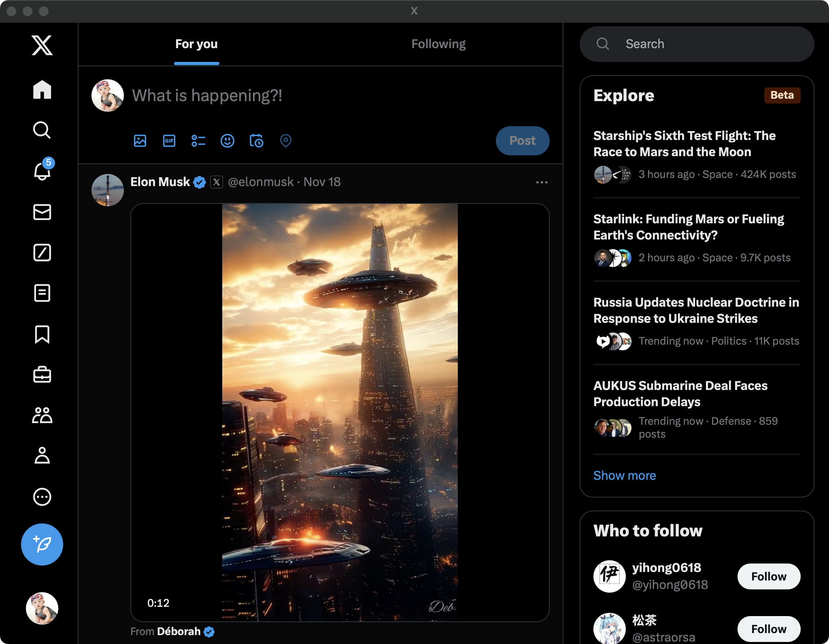Open emoji picker in composer
Screen dimensions: 829x644
point(227,141)
